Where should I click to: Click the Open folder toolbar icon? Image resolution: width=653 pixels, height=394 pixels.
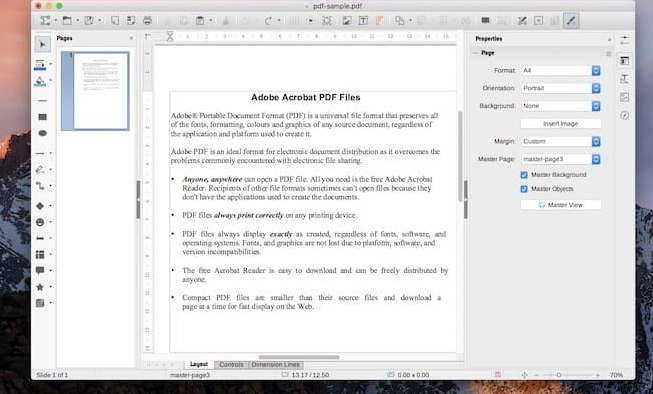(67, 20)
